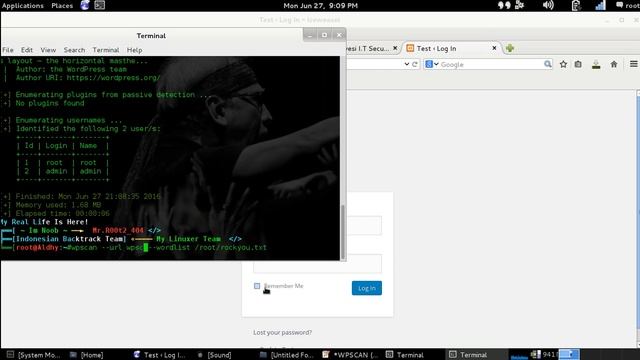The width and height of the screenshot is (640, 360).
Task: Open a new browser tab with plus icon
Action: pos(509,48)
